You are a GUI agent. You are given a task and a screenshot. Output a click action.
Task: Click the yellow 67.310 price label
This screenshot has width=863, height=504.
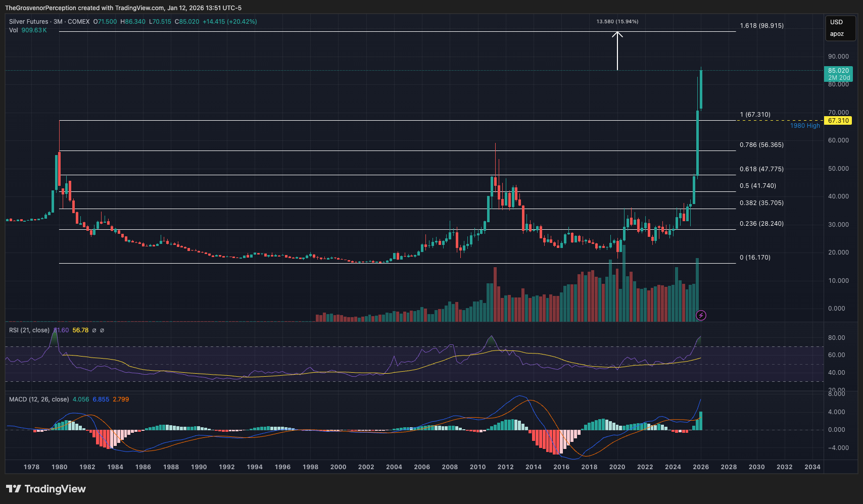pos(838,121)
